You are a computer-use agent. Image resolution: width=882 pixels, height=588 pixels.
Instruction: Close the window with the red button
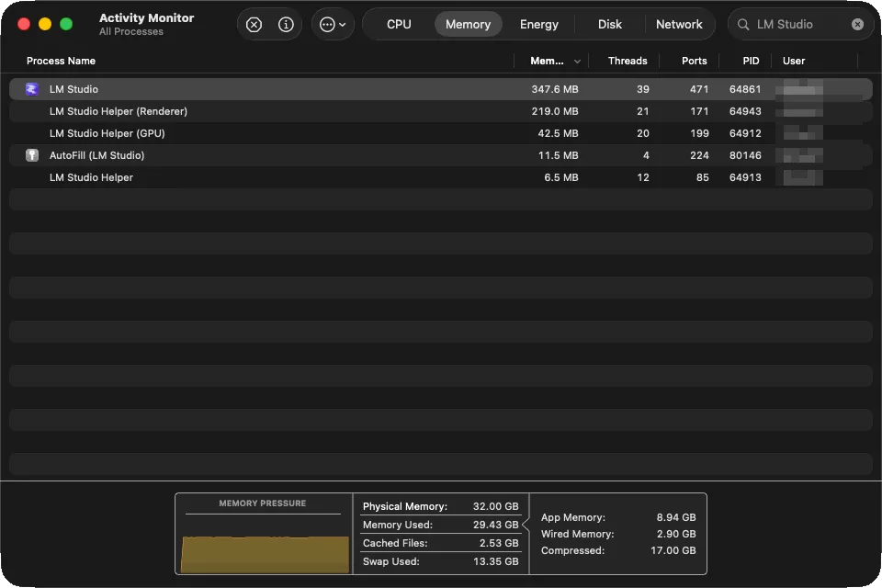tap(24, 24)
